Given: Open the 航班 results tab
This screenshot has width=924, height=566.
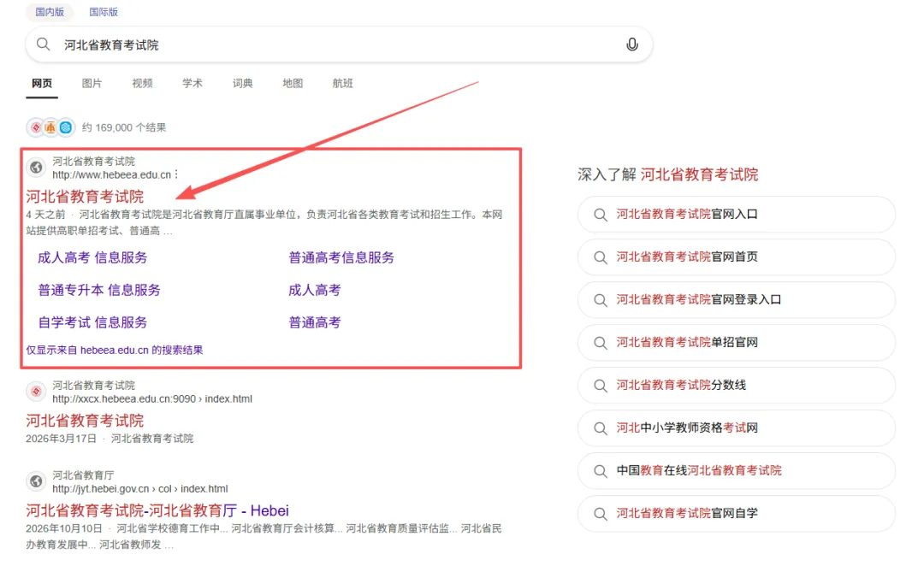Looking at the screenshot, I should tap(342, 83).
